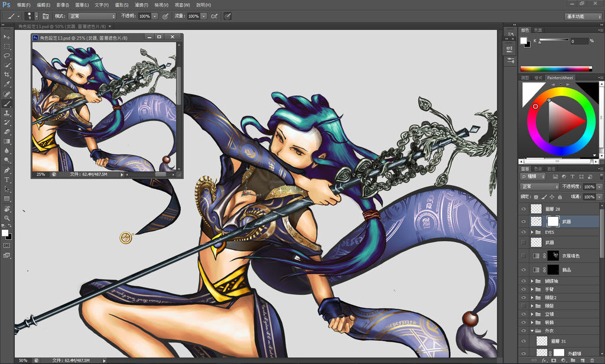Expand the EYES layer group

pyautogui.click(x=532, y=232)
